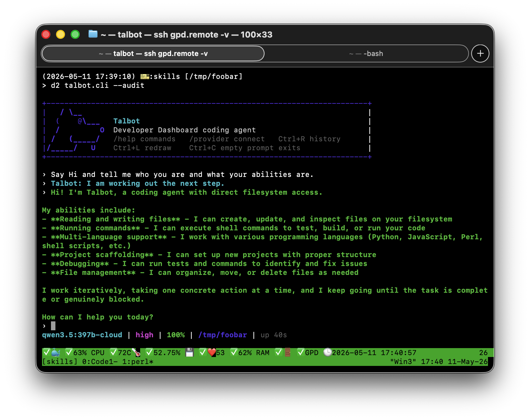Click the checkmark before 63% CPU
Viewport: 530px width, 420px height.
pos(69,353)
